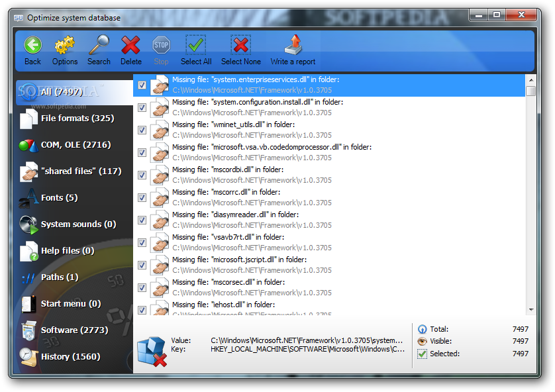Screen dimensions: 555x392
Task: Write a report using the export icon
Action: (x=293, y=45)
